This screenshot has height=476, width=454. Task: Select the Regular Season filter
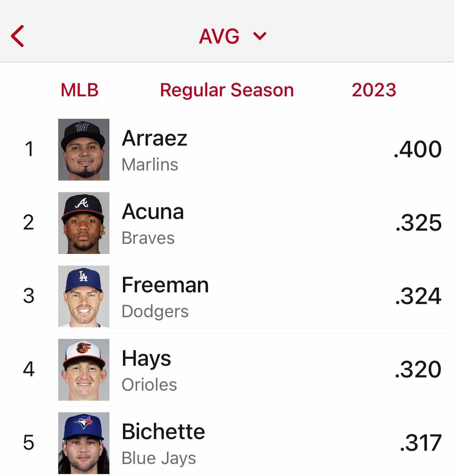point(227,90)
